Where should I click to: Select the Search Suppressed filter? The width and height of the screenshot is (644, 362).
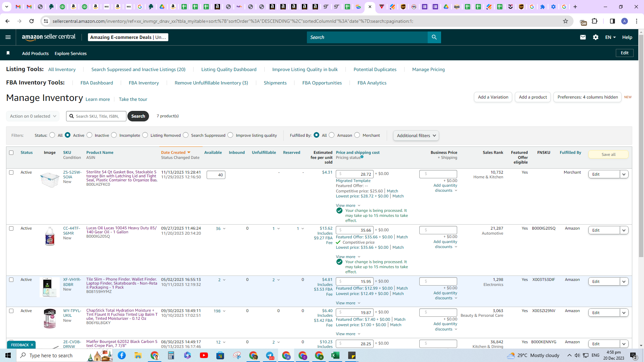pyautogui.click(x=185, y=135)
